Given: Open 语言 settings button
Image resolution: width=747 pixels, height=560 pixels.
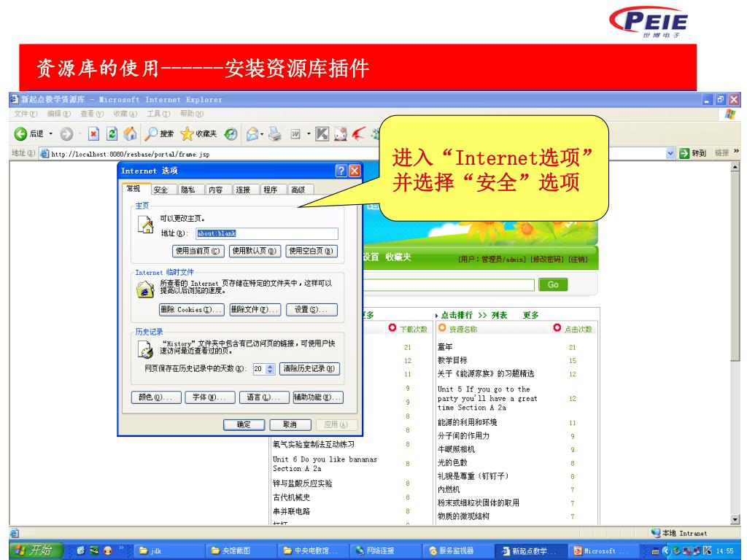Looking at the screenshot, I should click(264, 397).
